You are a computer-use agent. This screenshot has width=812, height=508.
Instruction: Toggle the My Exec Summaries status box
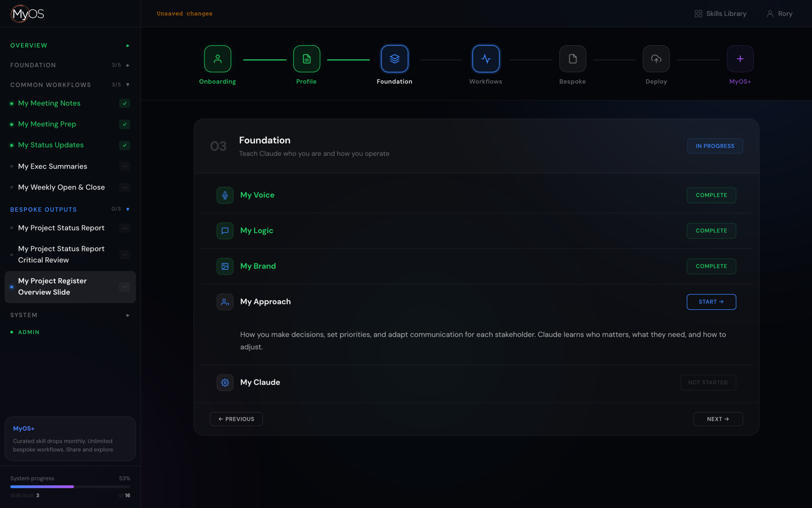point(125,166)
